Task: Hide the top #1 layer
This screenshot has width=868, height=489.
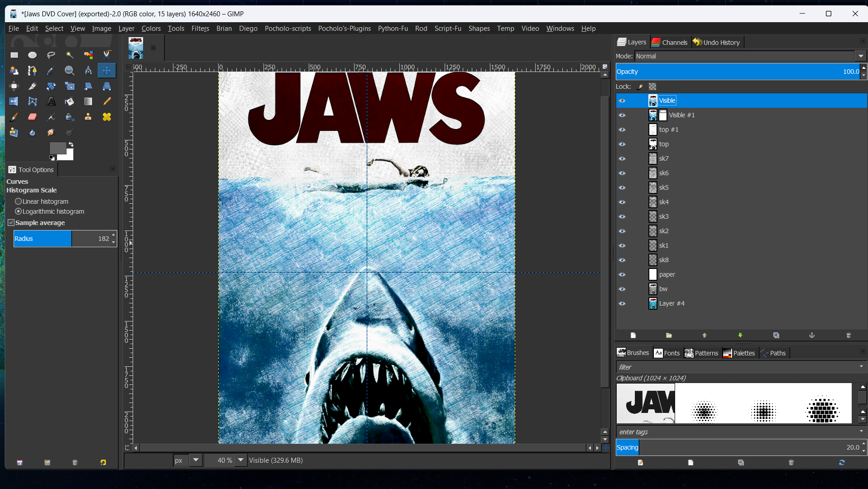Action: (x=622, y=129)
